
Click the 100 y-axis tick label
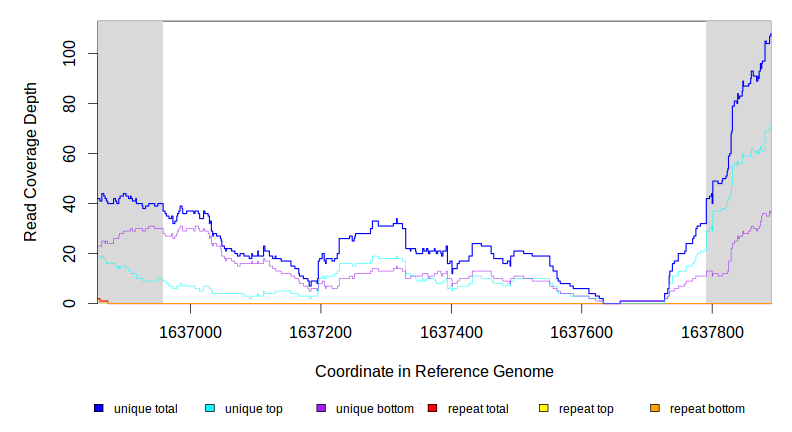(x=69, y=53)
